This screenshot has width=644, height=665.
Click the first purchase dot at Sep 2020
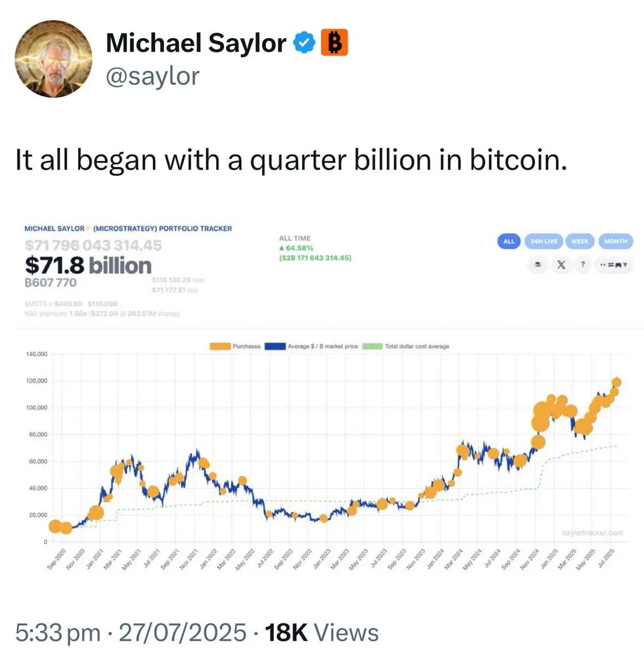coord(55,526)
